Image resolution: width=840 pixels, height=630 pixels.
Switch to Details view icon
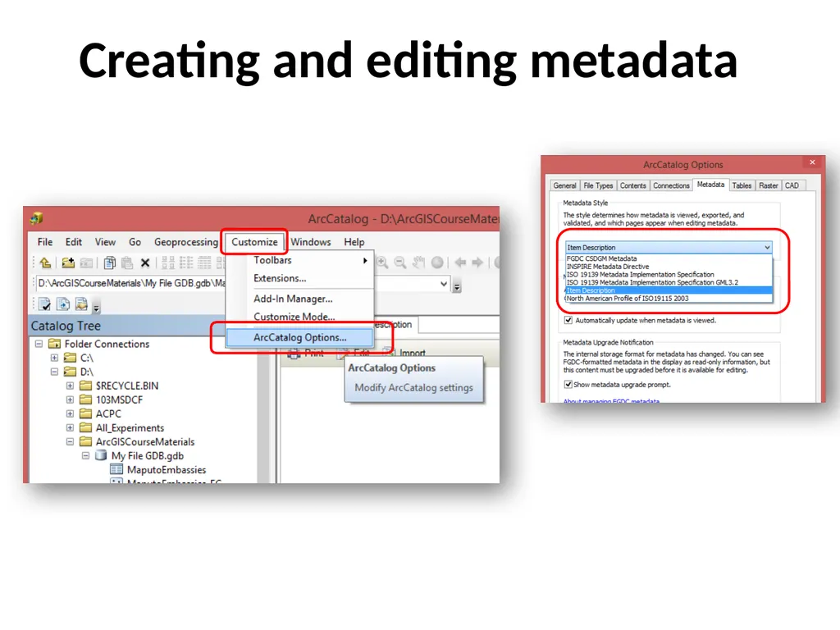coord(204,262)
